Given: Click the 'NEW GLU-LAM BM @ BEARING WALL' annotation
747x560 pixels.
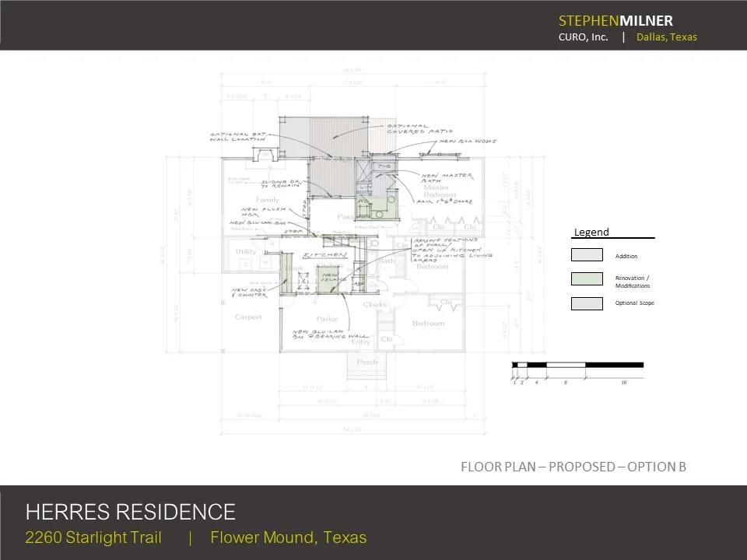Looking at the screenshot, I should (x=331, y=334).
